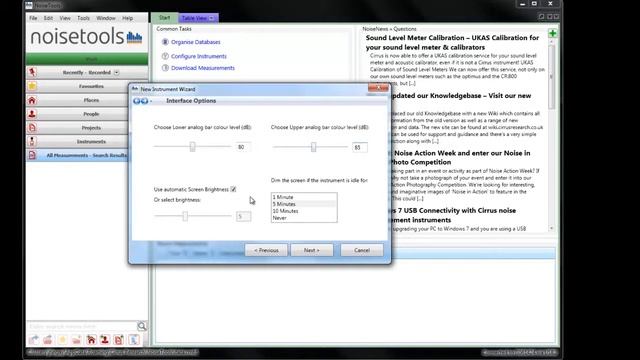Click the green plus icon beside the news panel
Viewport: 640px width, 360px height.
pyautogui.click(x=553, y=33)
